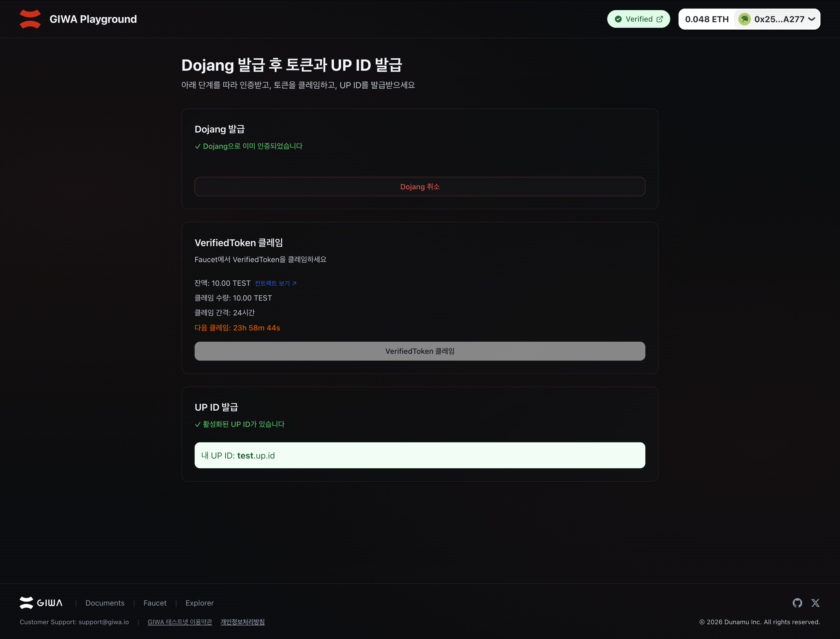The image size is (840, 639).
Task: Click the 0.048 ETH balance display
Action: coord(707,19)
